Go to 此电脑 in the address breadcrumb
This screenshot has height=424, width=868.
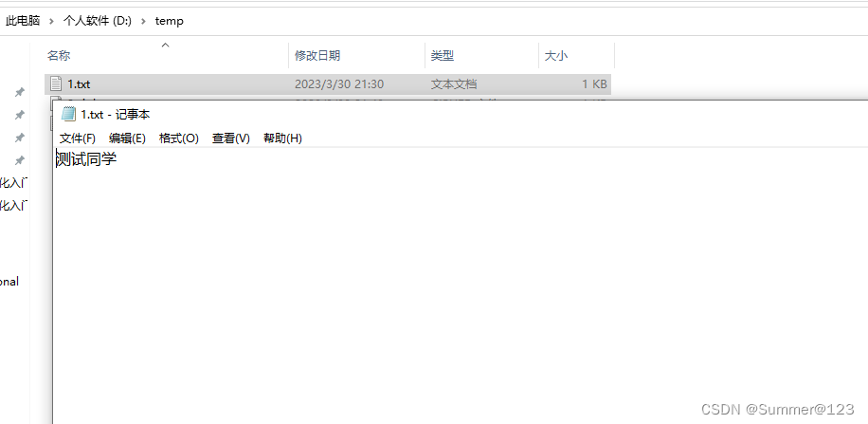pos(23,21)
